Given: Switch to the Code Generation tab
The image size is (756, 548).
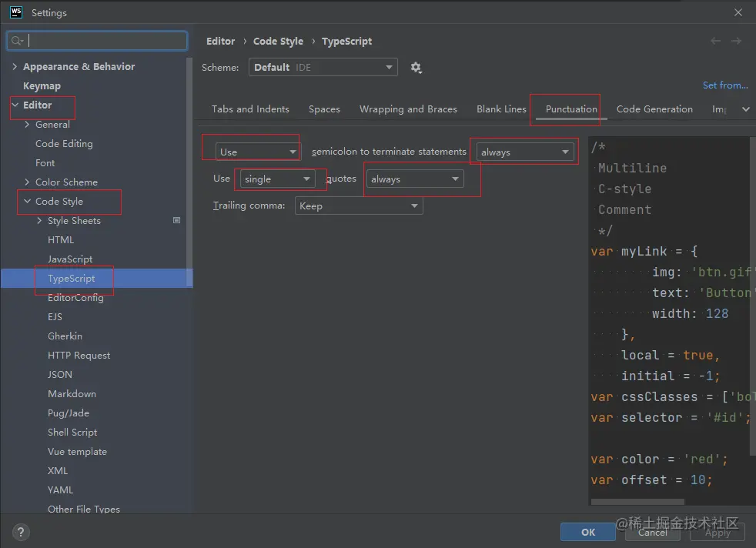Looking at the screenshot, I should tap(654, 109).
